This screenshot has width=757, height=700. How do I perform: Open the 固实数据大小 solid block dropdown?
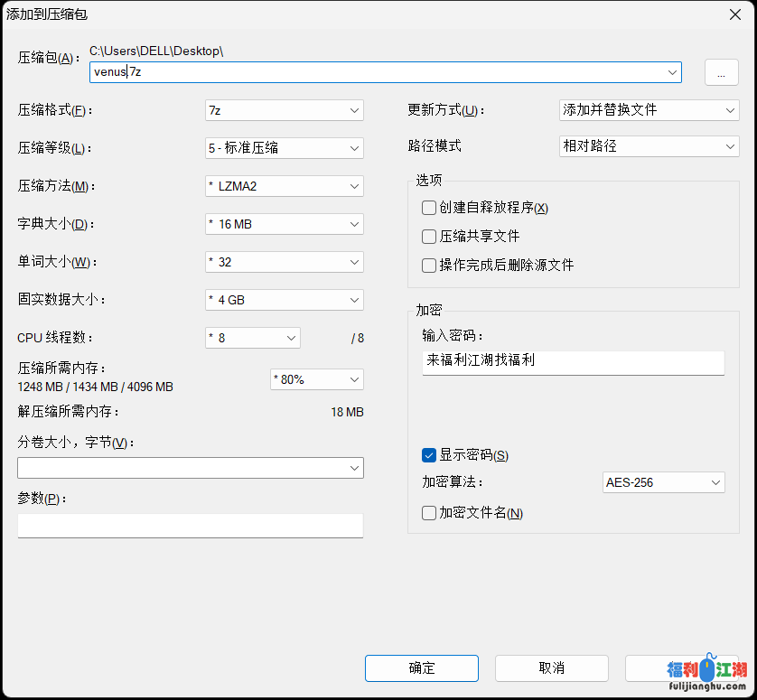[285, 299]
